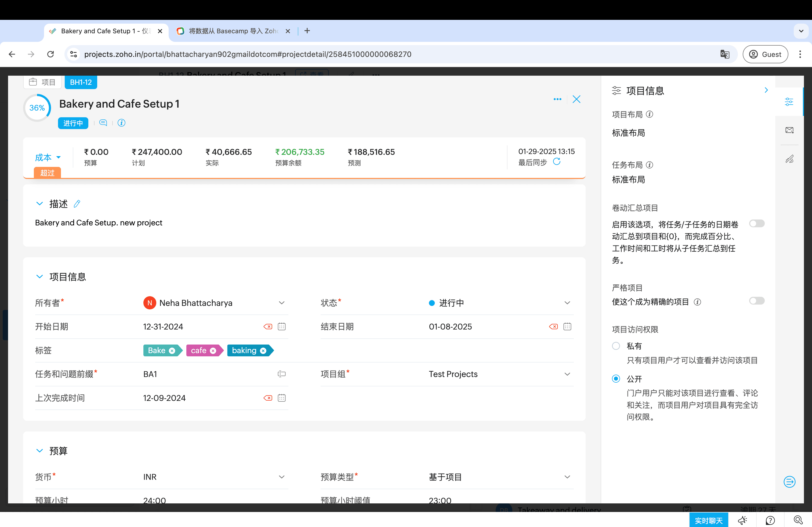Open the comments icon under project title
This screenshot has height=527, width=812.
pyautogui.click(x=103, y=123)
